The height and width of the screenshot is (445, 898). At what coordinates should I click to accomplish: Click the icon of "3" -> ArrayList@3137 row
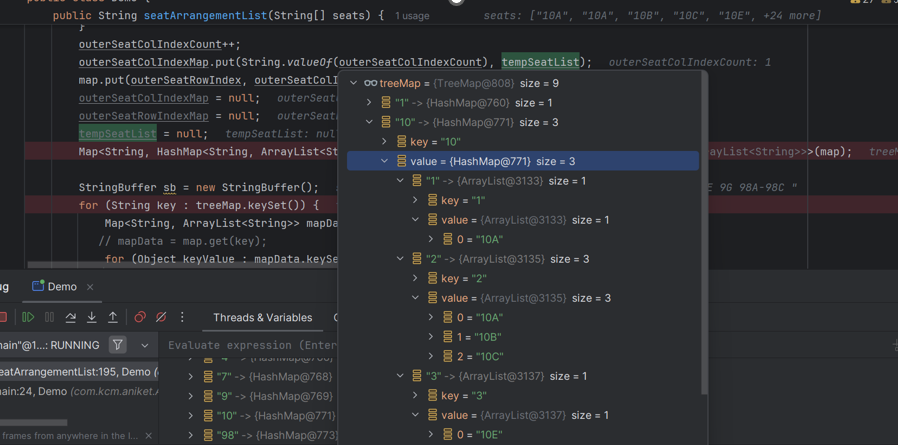click(417, 376)
